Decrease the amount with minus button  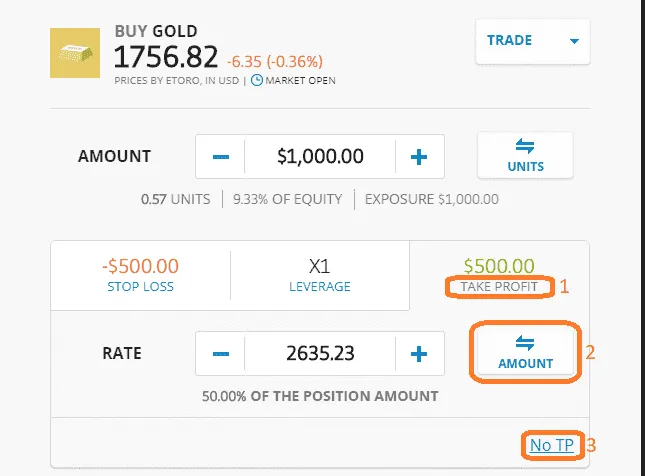(221, 157)
